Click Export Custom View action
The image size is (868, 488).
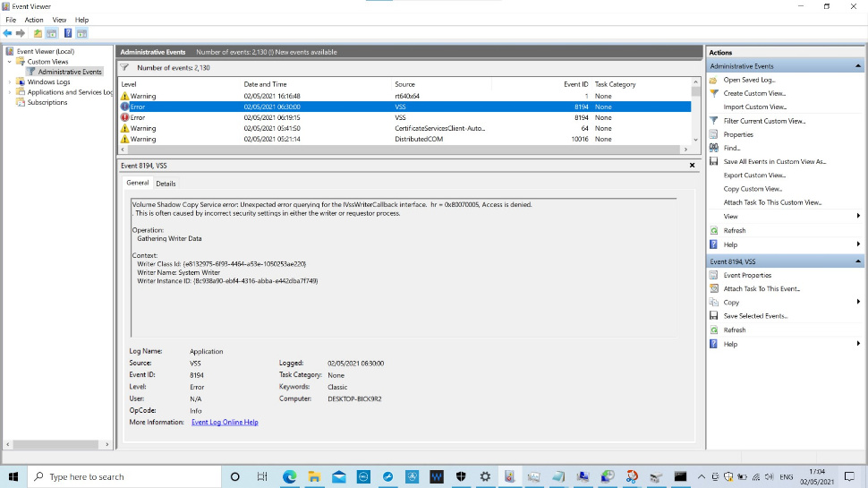[754, 175]
